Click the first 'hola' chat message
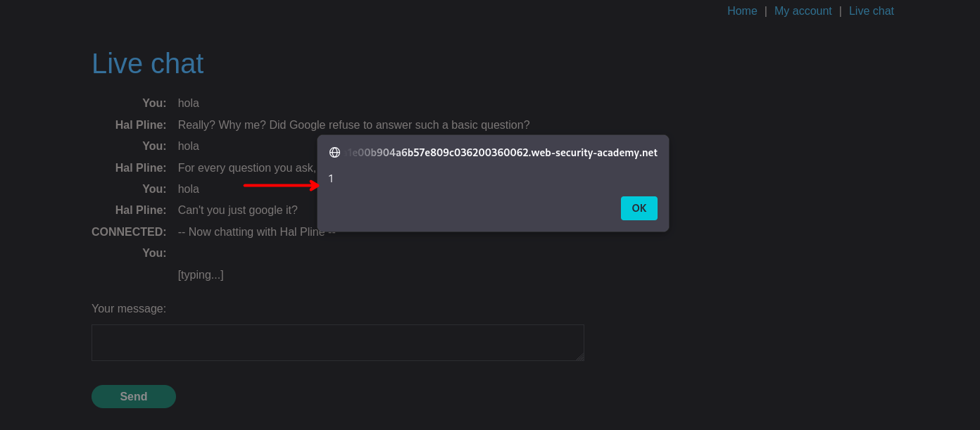980x430 pixels. [x=188, y=103]
